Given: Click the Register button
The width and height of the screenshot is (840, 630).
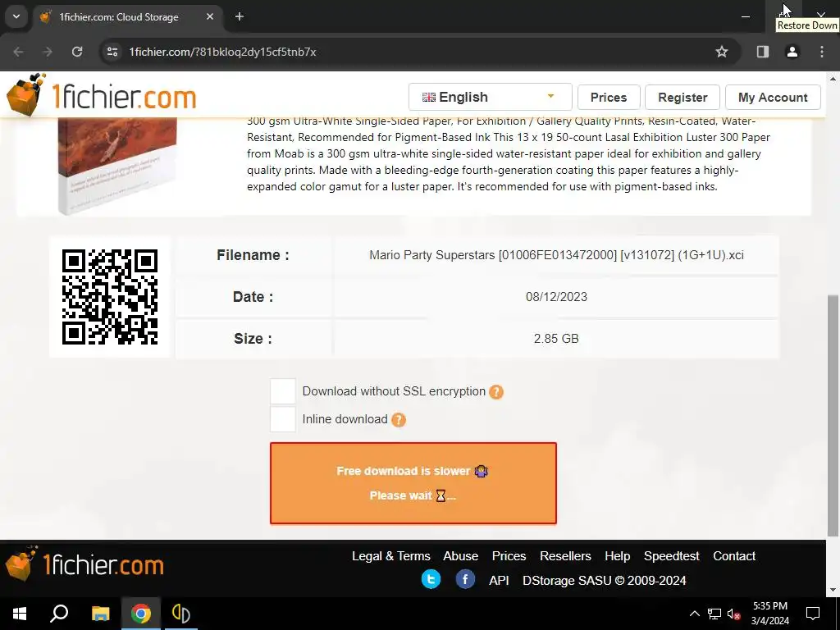Looking at the screenshot, I should [682, 98].
